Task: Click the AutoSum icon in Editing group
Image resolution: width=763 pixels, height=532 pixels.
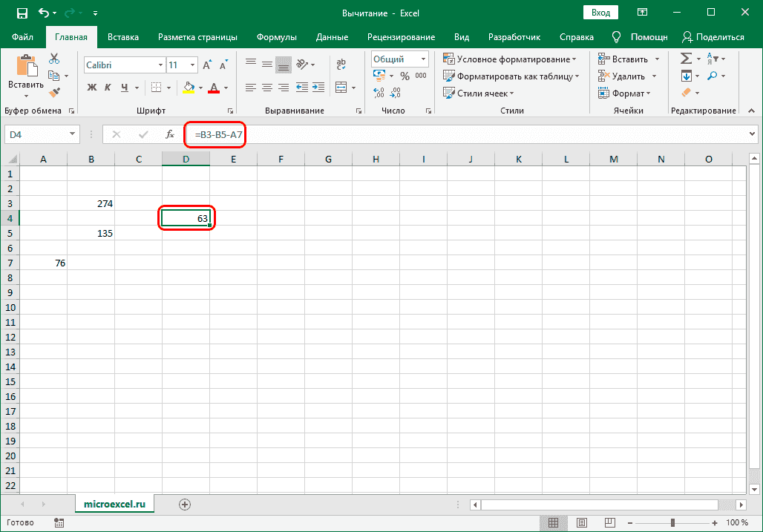Action: pos(686,57)
